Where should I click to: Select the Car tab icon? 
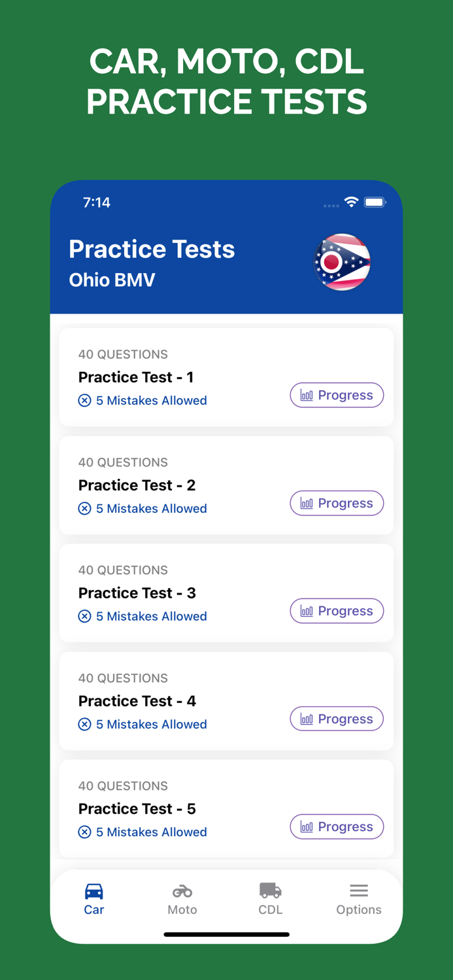[94, 890]
